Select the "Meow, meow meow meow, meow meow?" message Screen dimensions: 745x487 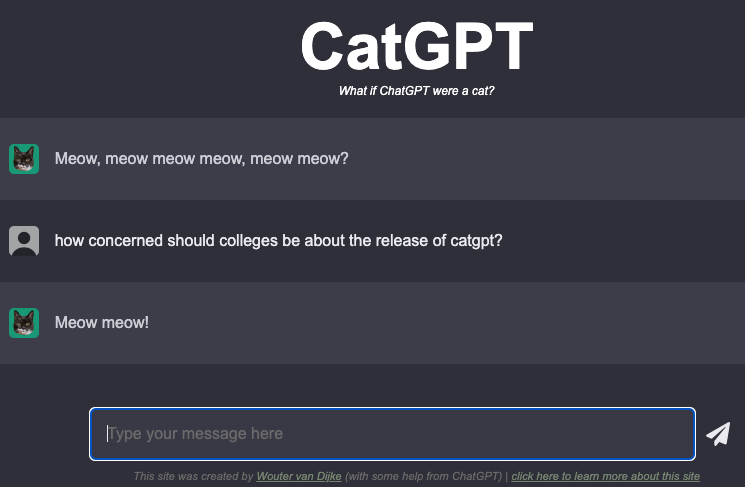pyautogui.click(x=202, y=158)
